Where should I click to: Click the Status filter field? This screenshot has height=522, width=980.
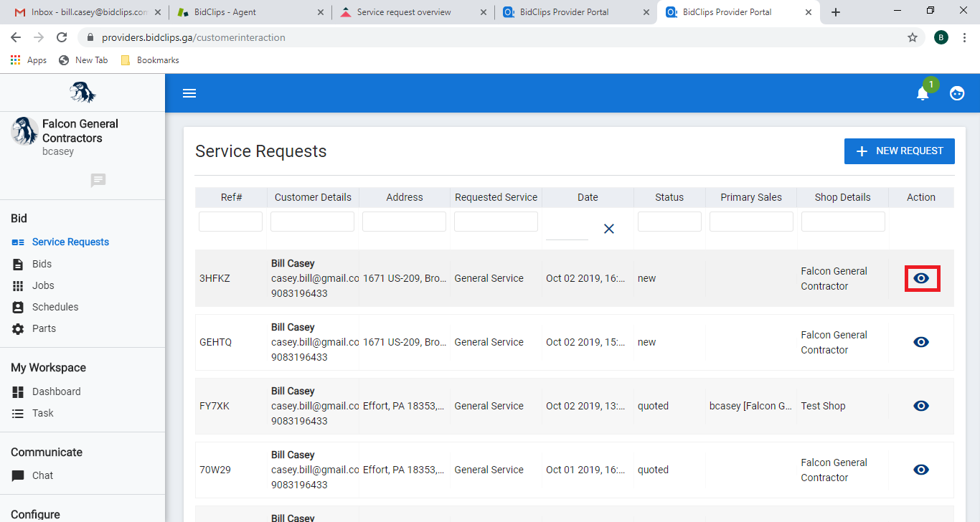669,222
